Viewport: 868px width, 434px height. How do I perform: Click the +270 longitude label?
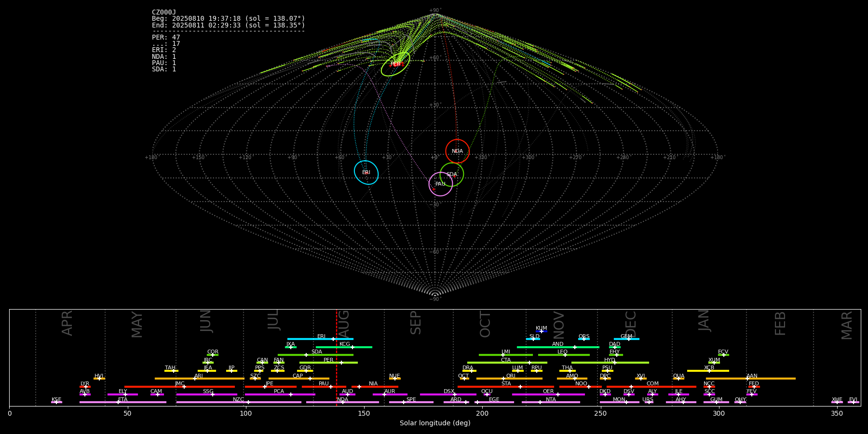click(x=575, y=157)
